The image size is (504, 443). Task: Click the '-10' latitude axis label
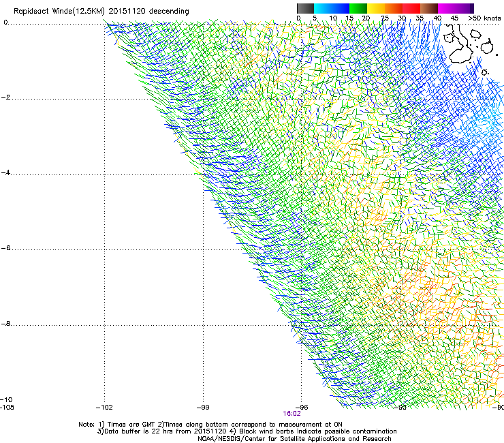(x=6, y=399)
